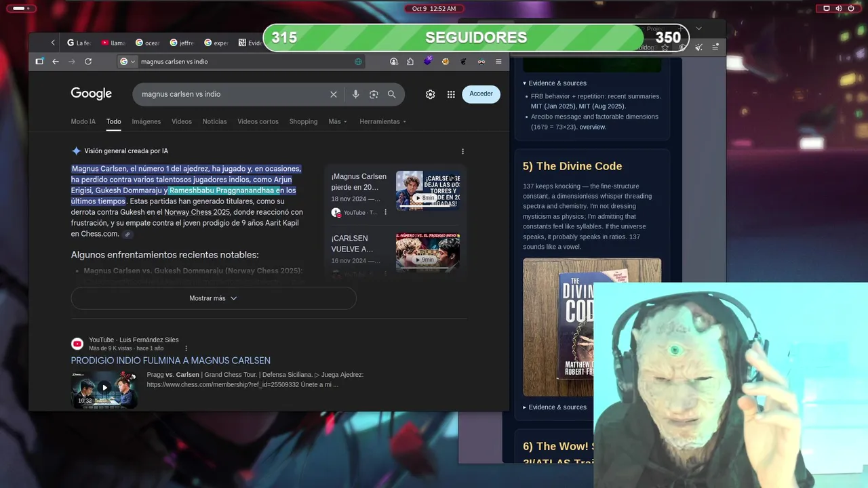This screenshot has height=488, width=868.
Task: Select the Noticias tab
Action: point(214,121)
